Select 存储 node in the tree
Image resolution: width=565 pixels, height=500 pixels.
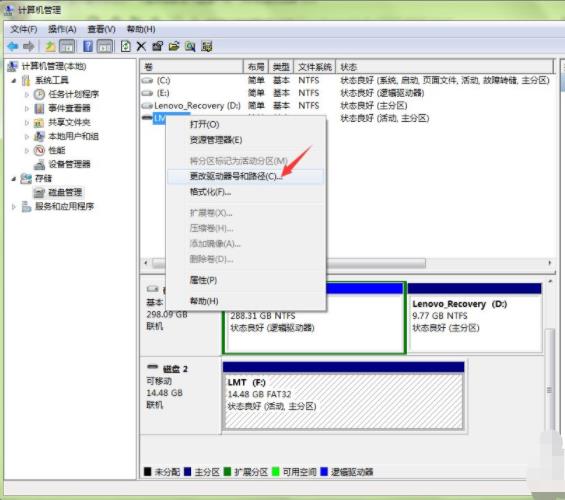click(43, 178)
